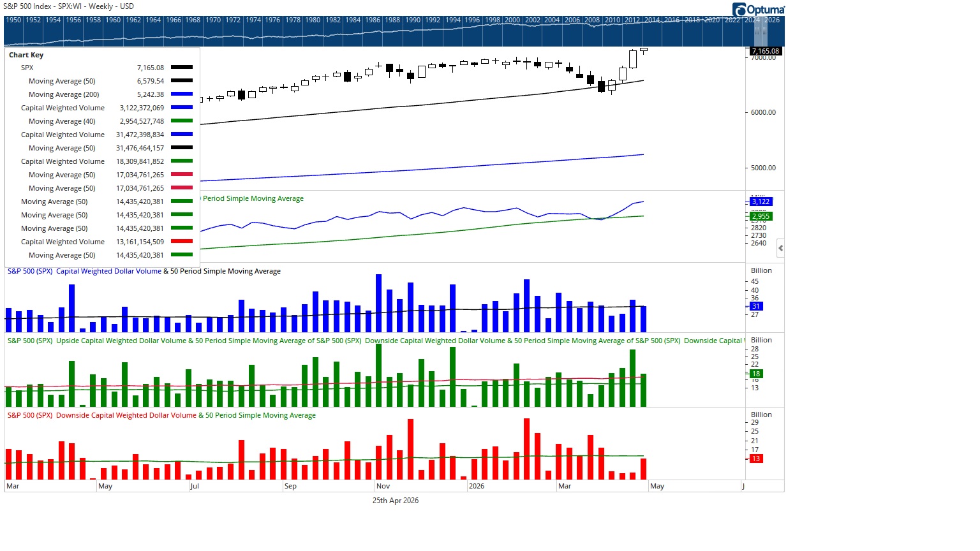The height and width of the screenshot is (551, 980).
Task: Click the blue 31 billion volume tag
Action: pos(755,306)
